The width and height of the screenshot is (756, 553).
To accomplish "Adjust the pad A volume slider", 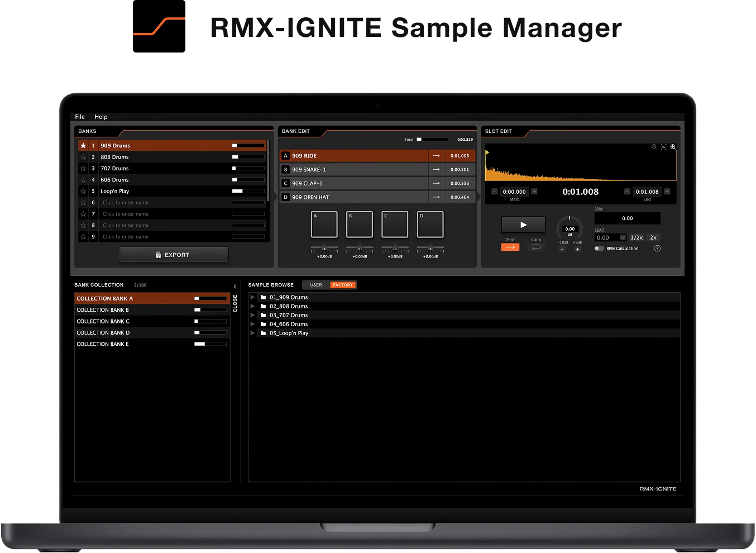I will 324,247.
